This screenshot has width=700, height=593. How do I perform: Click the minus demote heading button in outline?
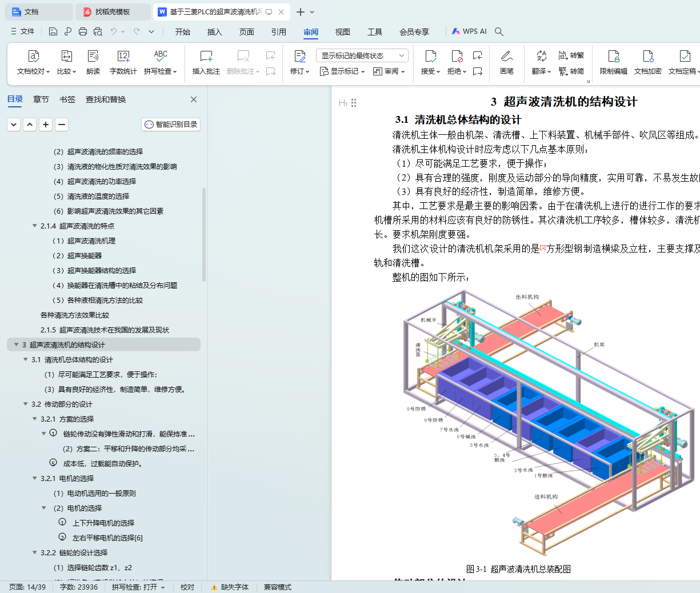[62, 124]
